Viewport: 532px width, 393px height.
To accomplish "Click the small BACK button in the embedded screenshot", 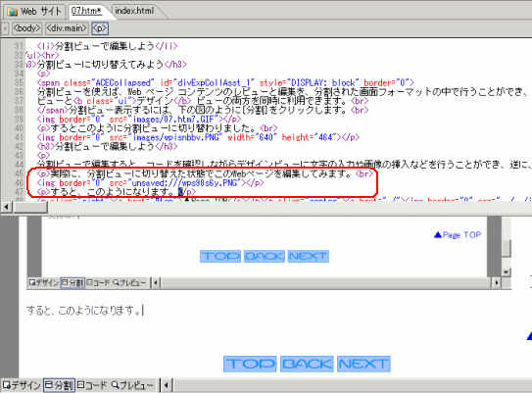I will click(x=265, y=256).
